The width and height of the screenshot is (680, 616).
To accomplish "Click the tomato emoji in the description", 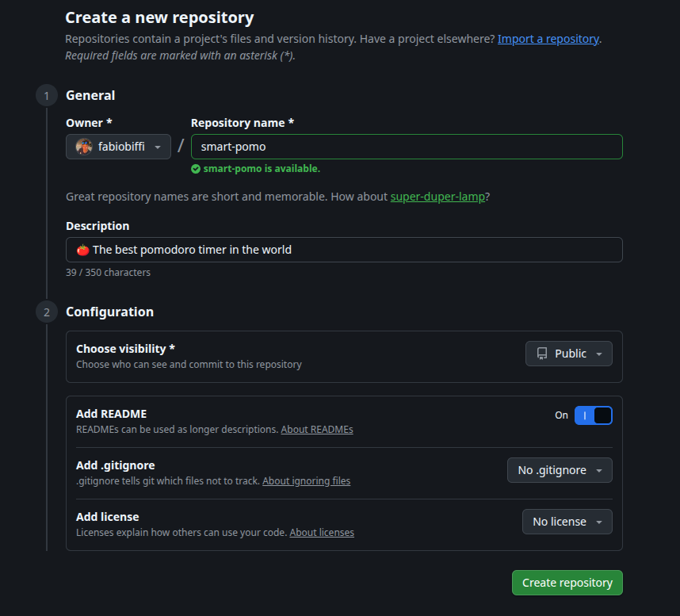I will point(82,250).
